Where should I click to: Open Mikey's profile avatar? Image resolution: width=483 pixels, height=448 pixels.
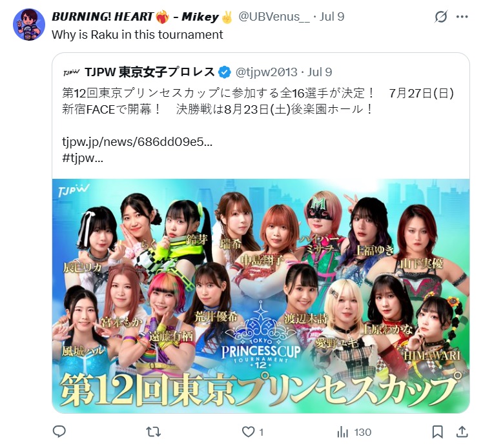tap(29, 25)
